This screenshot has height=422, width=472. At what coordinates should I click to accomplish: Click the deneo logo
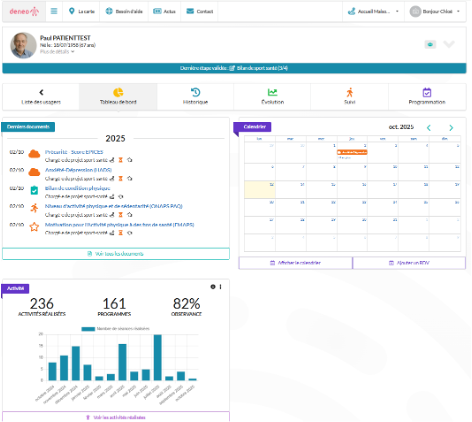coord(24,11)
